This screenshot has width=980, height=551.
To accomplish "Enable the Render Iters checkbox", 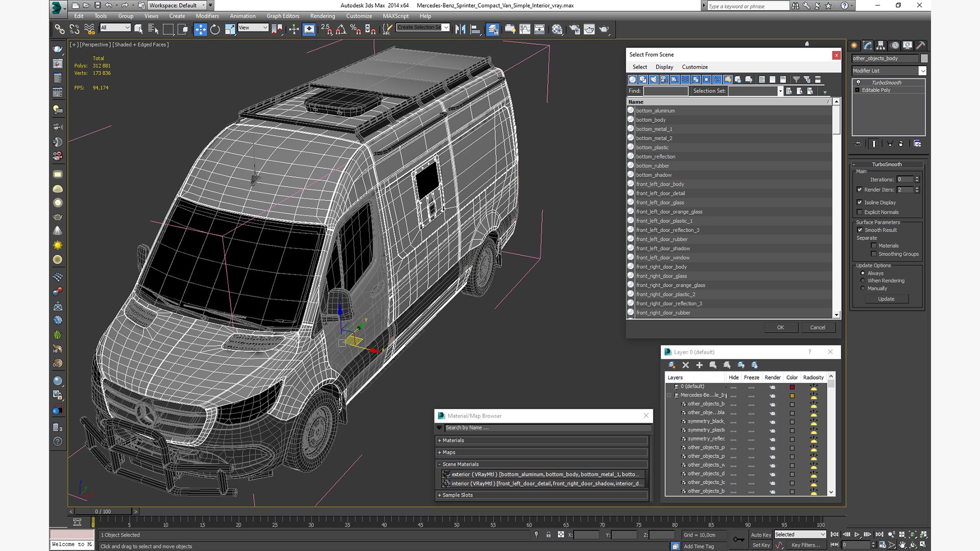I will pyautogui.click(x=860, y=190).
